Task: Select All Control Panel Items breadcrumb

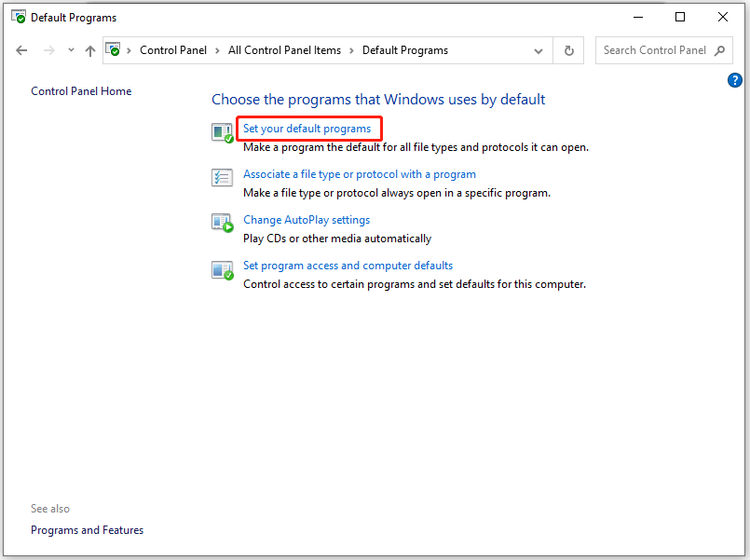Action: pyautogui.click(x=284, y=50)
